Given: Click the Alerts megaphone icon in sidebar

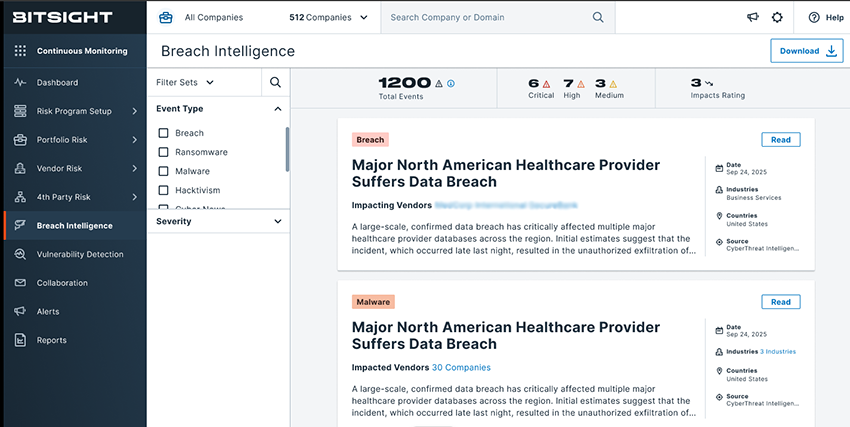Looking at the screenshot, I should point(20,312).
